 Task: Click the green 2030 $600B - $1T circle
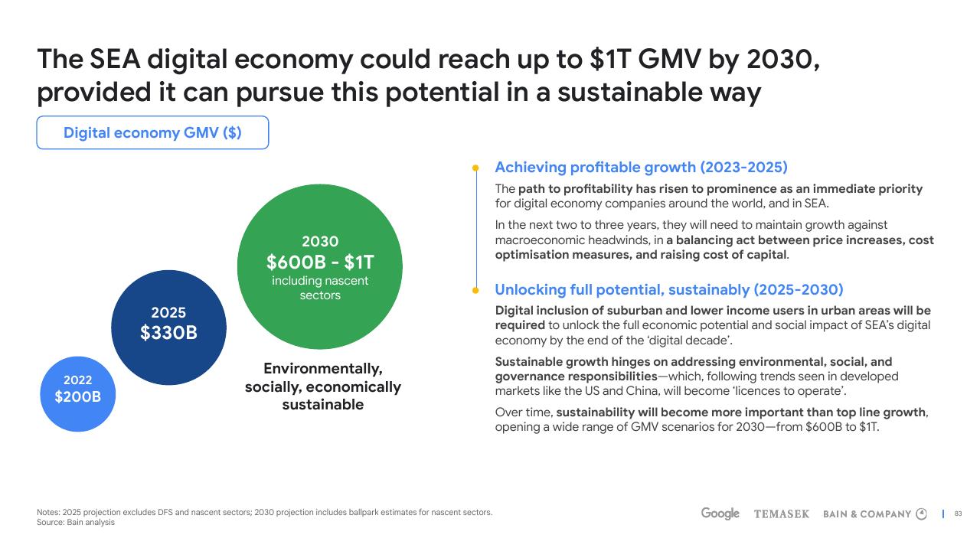tap(320, 267)
